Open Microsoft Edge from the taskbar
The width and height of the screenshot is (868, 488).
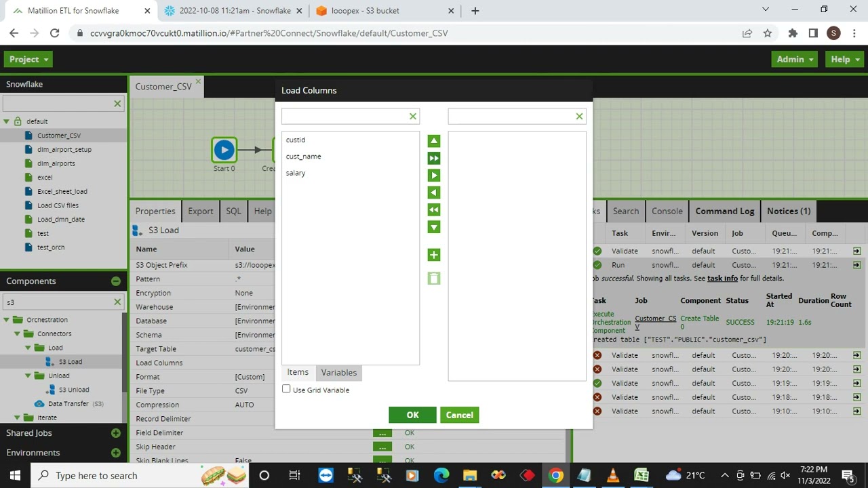pyautogui.click(x=441, y=475)
